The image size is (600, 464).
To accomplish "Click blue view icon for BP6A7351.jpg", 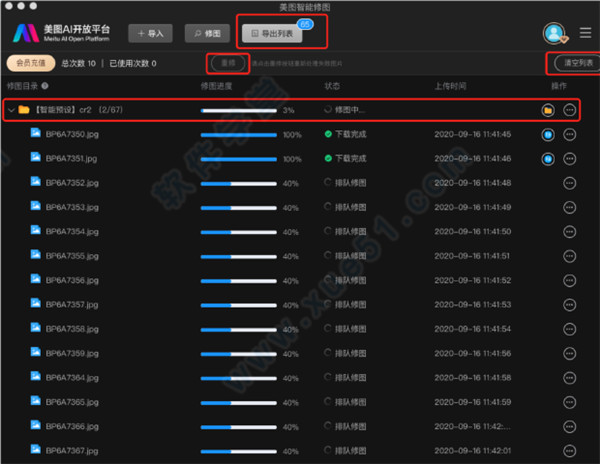I will click(548, 158).
